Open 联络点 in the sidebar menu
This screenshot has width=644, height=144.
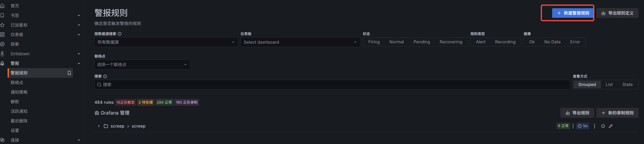pyautogui.click(x=17, y=83)
